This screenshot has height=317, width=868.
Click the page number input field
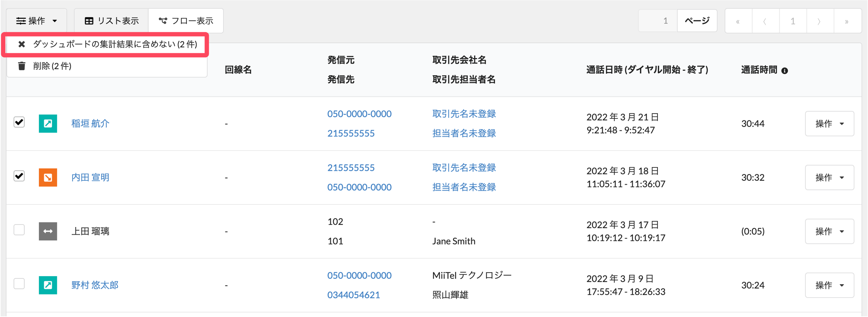658,21
